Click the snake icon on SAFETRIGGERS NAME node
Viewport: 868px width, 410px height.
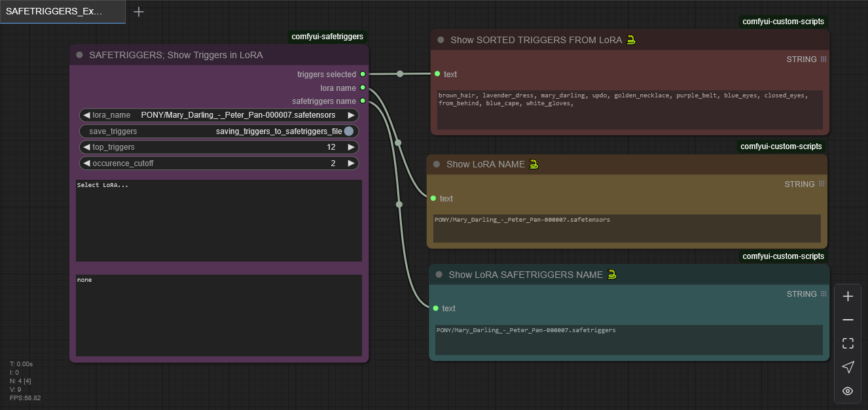point(612,275)
